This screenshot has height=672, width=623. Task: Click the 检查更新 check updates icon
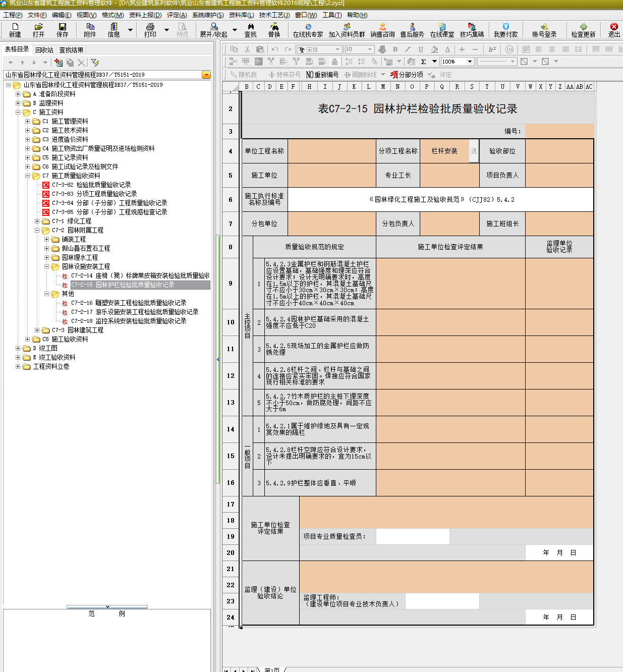(583, 26)
